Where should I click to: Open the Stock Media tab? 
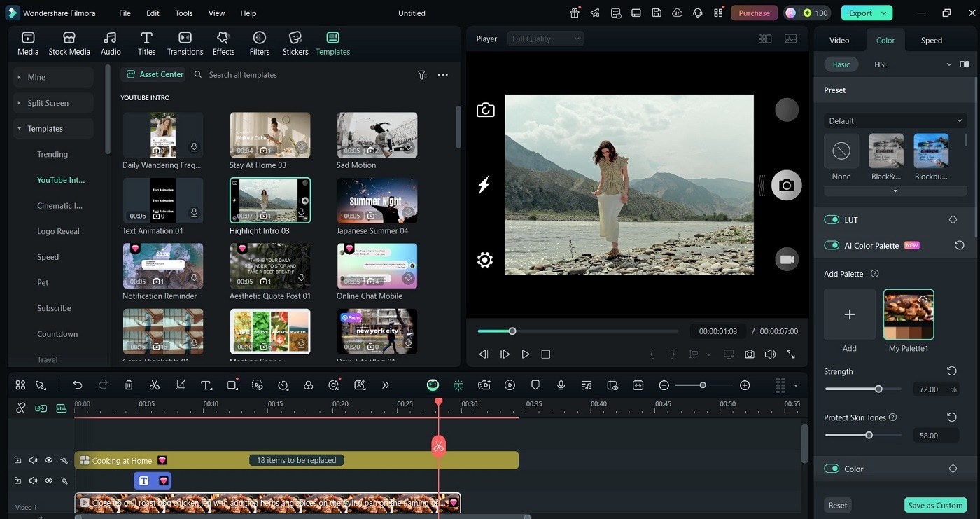[x=69, y=43]
